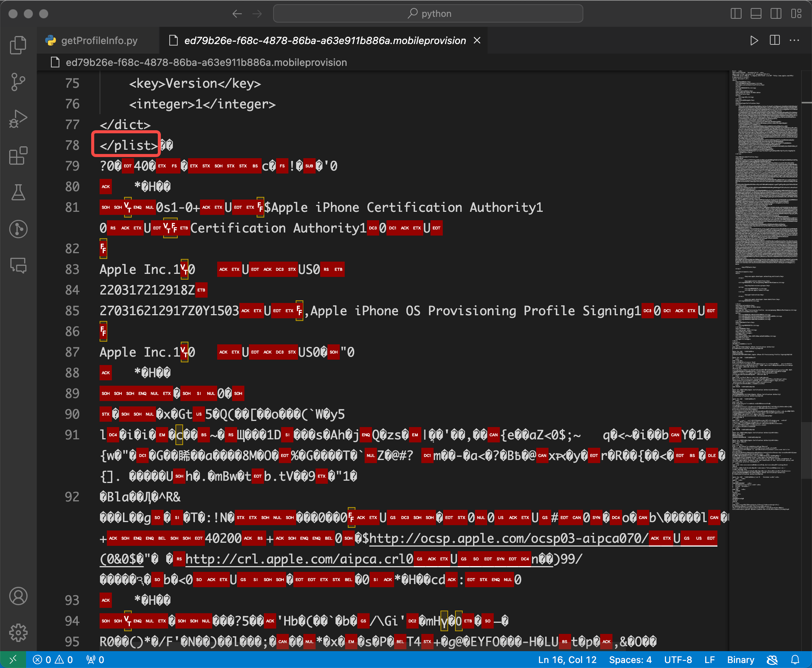Viewport: 812px width, 668px height.
Task: Click the python search command bar
Action: (428, 13)
